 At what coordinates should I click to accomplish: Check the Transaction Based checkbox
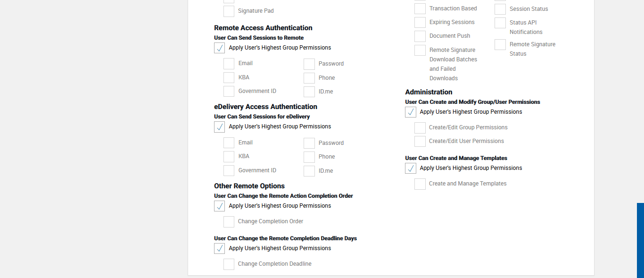pos(420,9)
